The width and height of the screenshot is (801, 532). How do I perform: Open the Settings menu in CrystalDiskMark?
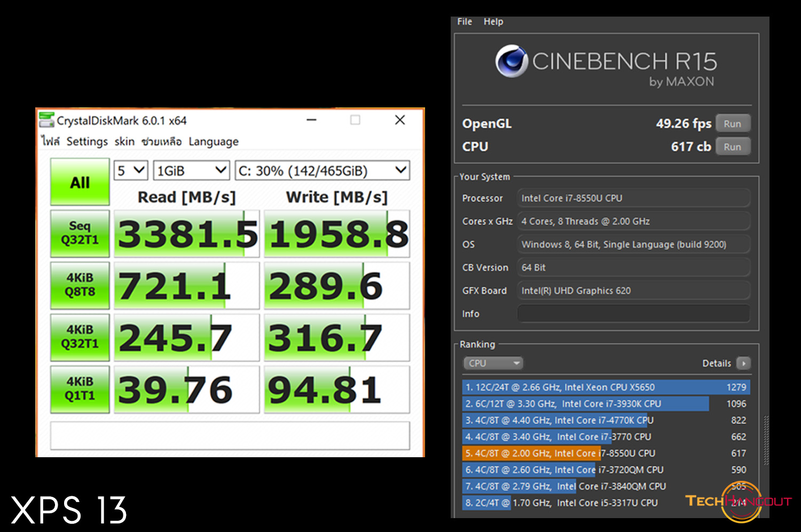click(87, 142)
